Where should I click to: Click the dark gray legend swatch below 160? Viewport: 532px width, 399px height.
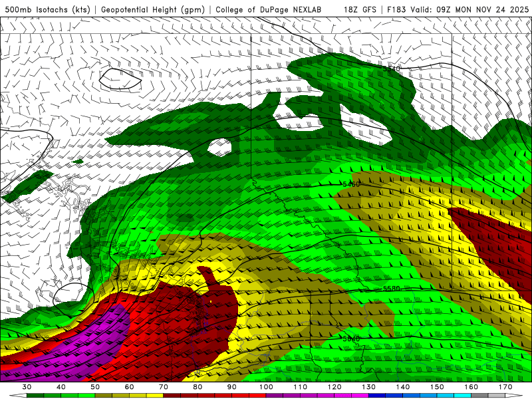tap(479, 396)
